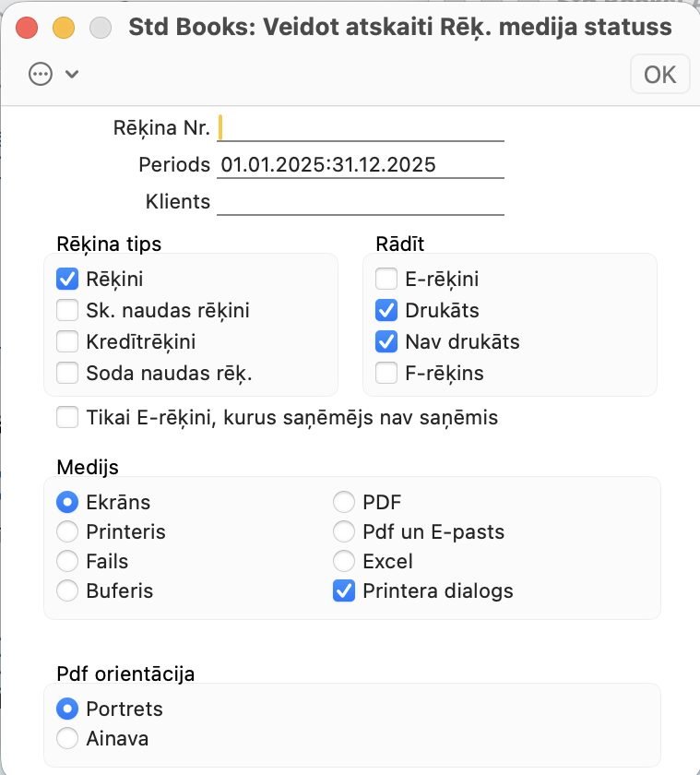Focus the Klients input field
Viewport: 700px width, 775px height.
[361, 202]
